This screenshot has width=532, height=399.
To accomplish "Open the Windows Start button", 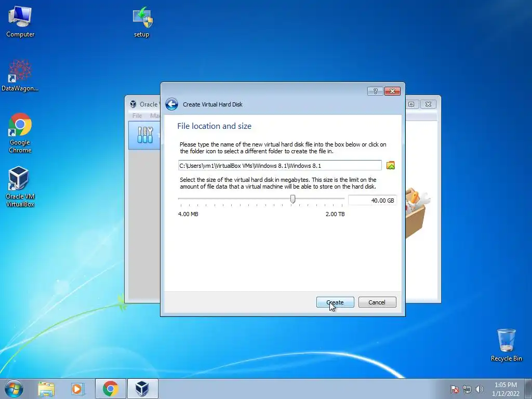I will coord(14,389).
